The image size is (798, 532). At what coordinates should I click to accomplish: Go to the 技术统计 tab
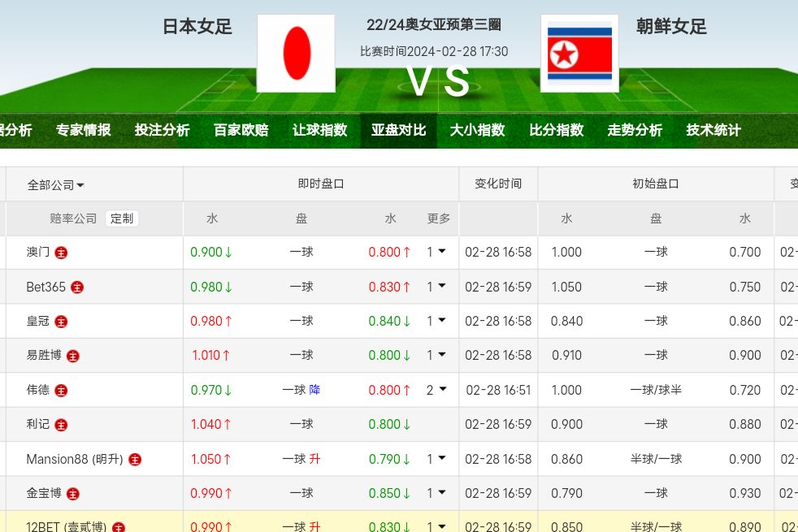pos(713,130)
